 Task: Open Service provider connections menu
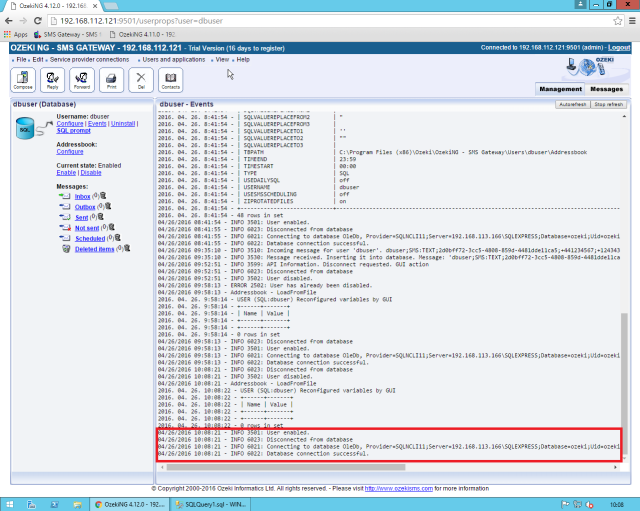89,60
